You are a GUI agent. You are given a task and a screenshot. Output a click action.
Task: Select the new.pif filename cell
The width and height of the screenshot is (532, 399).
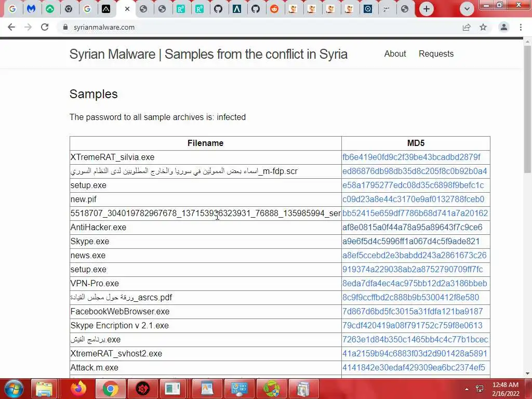(x=206, y=199)
